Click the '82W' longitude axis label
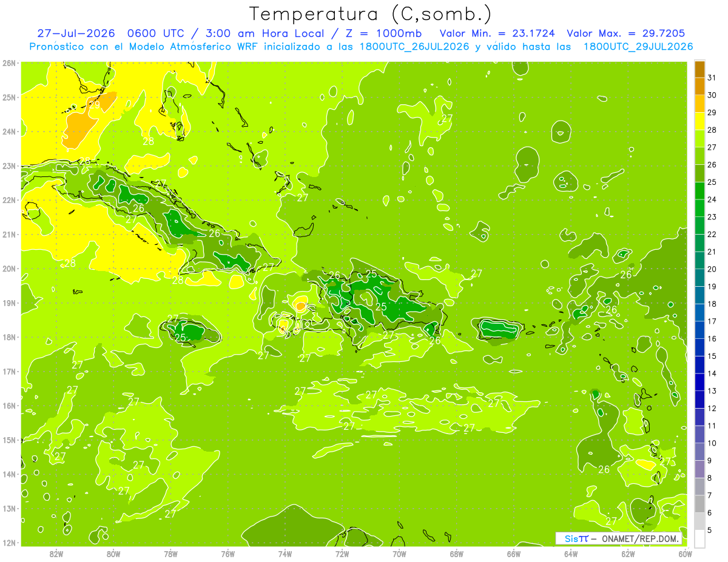The width and height of the screenshot is (728, 562). 56,554
